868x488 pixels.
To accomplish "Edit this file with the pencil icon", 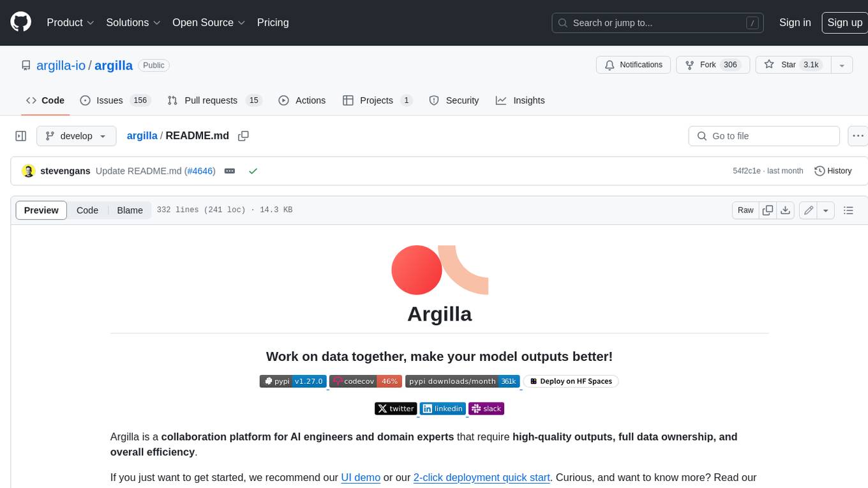I will tap(809, 210).
